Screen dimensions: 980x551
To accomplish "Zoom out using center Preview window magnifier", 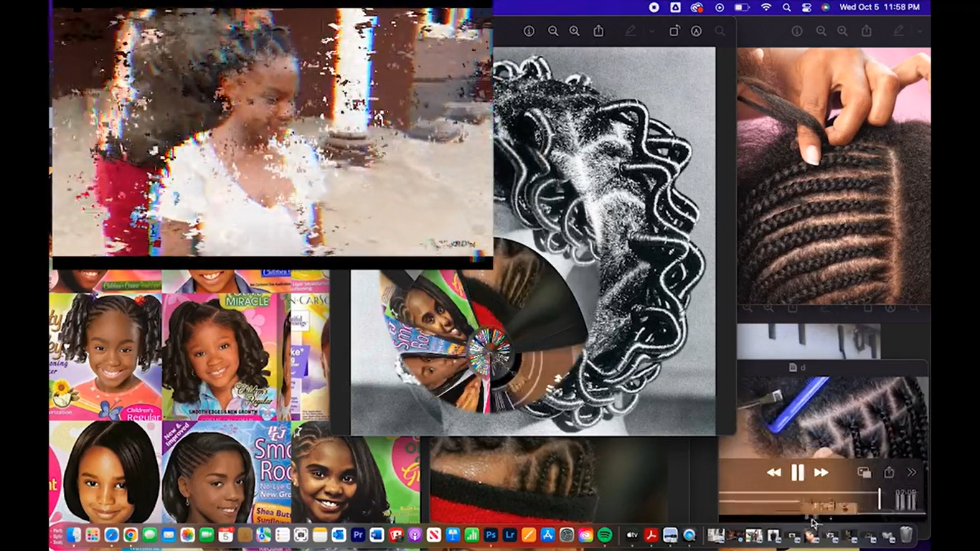I will point(553,32).
